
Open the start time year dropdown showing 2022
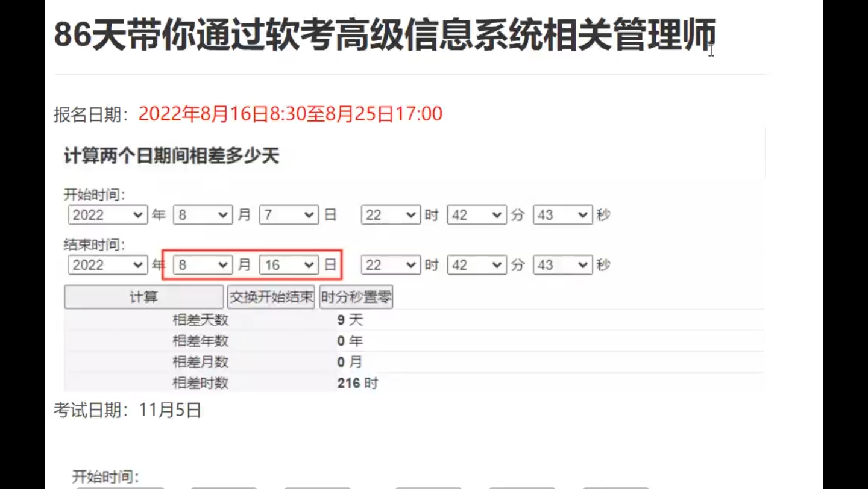click(107, 214)
